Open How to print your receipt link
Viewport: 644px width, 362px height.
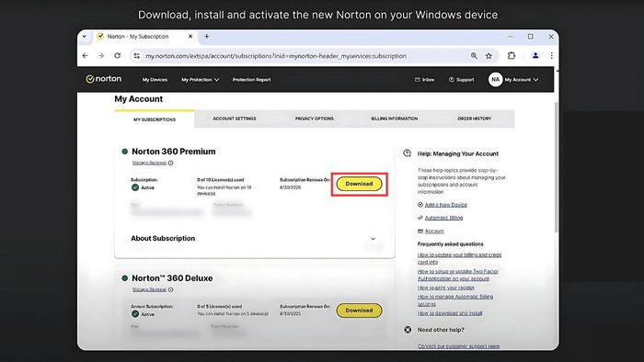pyautogui.click(x=445, y=288)
